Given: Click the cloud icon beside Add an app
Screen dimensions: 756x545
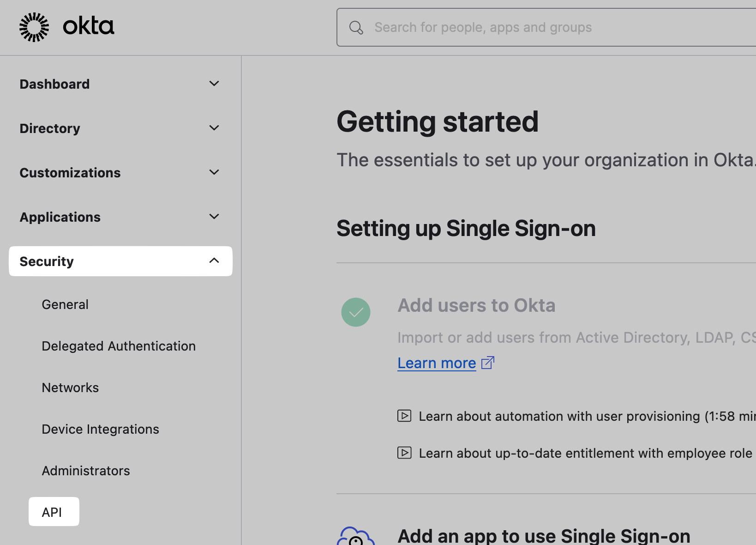Looking at the screenshot, I should coord(355,537).
